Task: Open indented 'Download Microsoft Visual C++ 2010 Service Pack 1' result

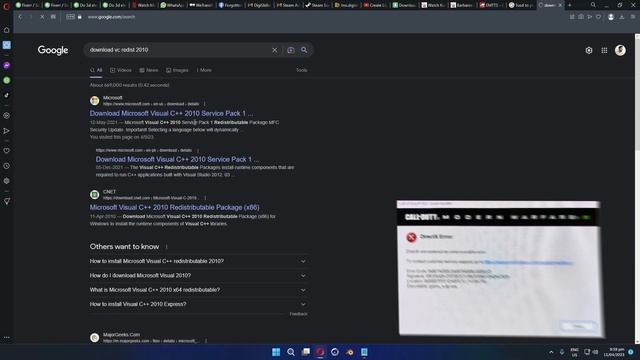Action: tap(177, 159)
